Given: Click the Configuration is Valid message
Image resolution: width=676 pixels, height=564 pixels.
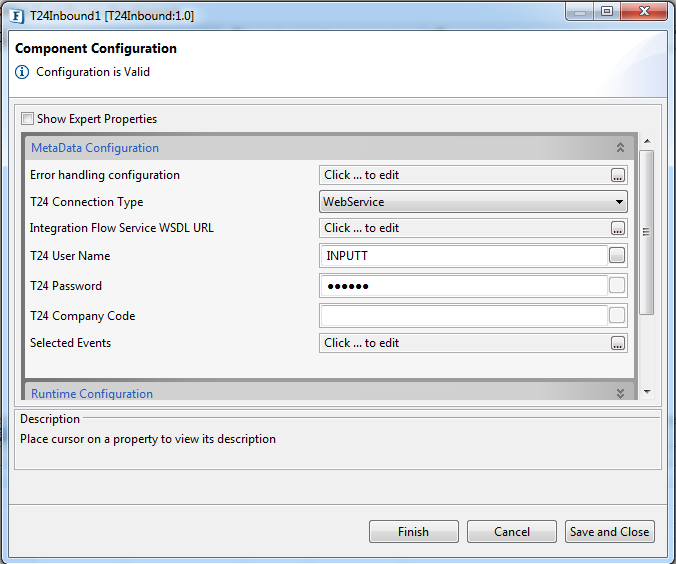Looking at the screenshot, I should 93,72.
